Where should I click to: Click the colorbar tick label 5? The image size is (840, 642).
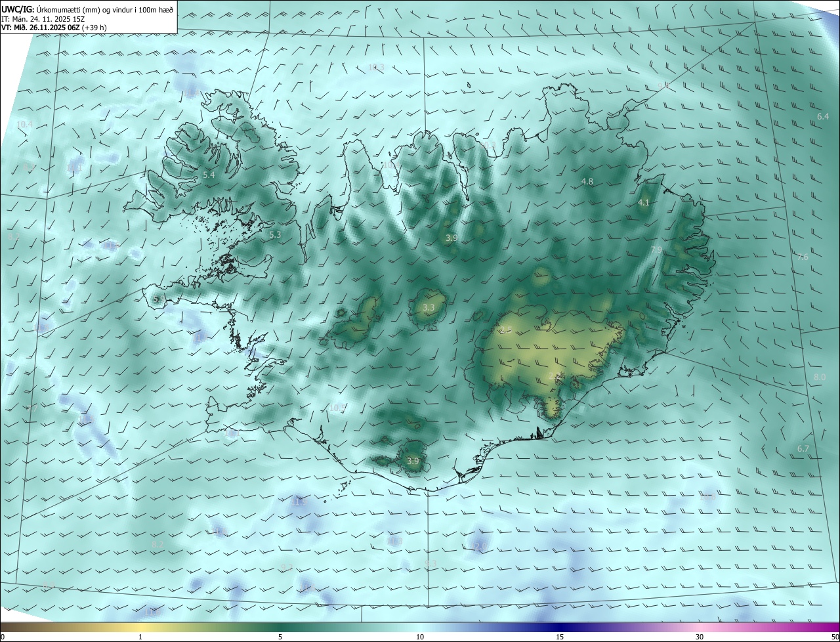(280, 637)
